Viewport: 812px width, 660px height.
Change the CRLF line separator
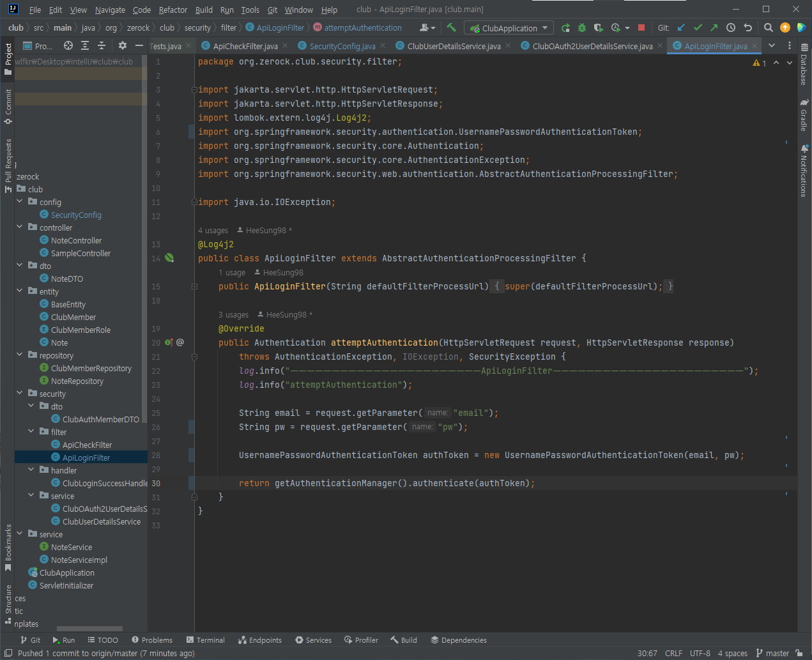[673, 653]
